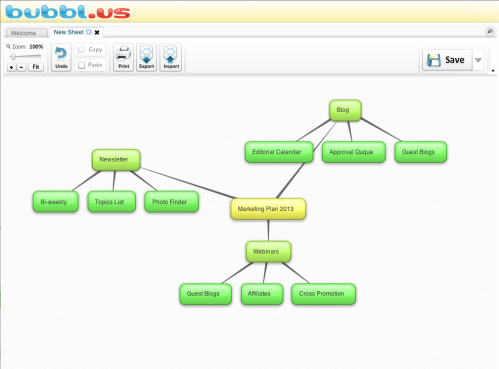Click the Copy button
The height and width of the screenshot is (369, 499).
tap(90, 50)
